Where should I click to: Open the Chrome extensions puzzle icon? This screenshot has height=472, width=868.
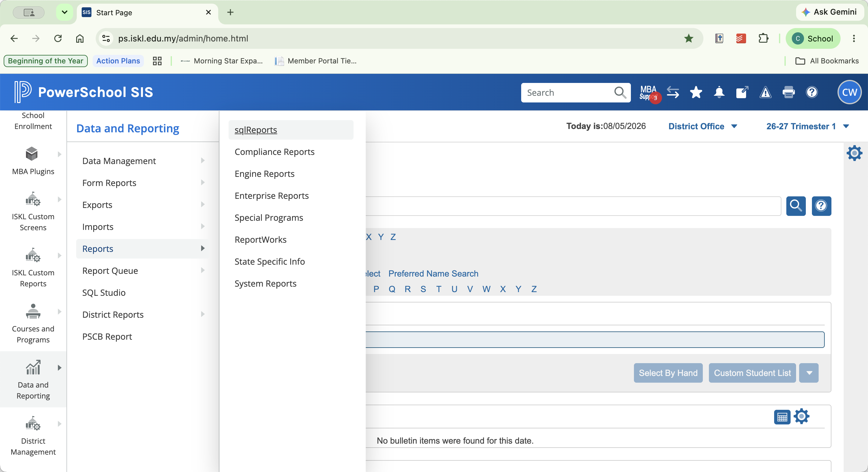point(763,38)
